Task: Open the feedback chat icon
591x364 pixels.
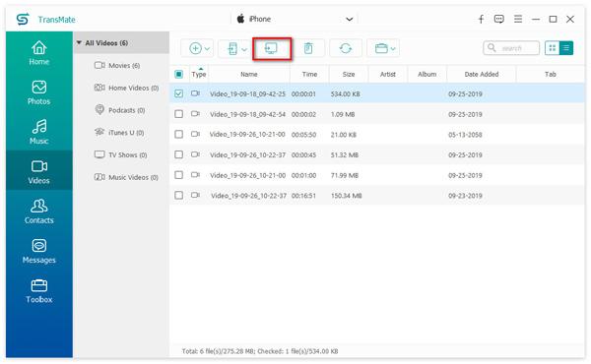Action: 498,19
